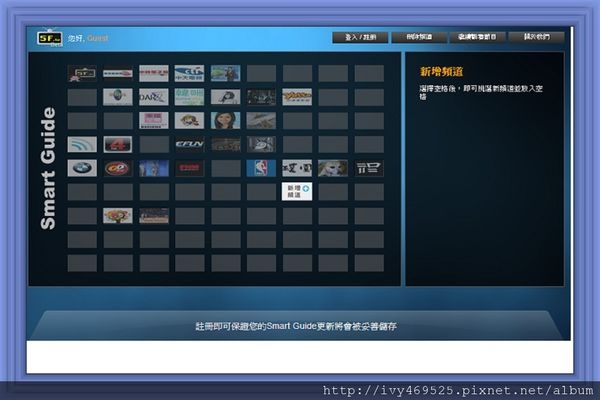Select the pink logo channel tile
600x400 pixels.
pos(153,121)
